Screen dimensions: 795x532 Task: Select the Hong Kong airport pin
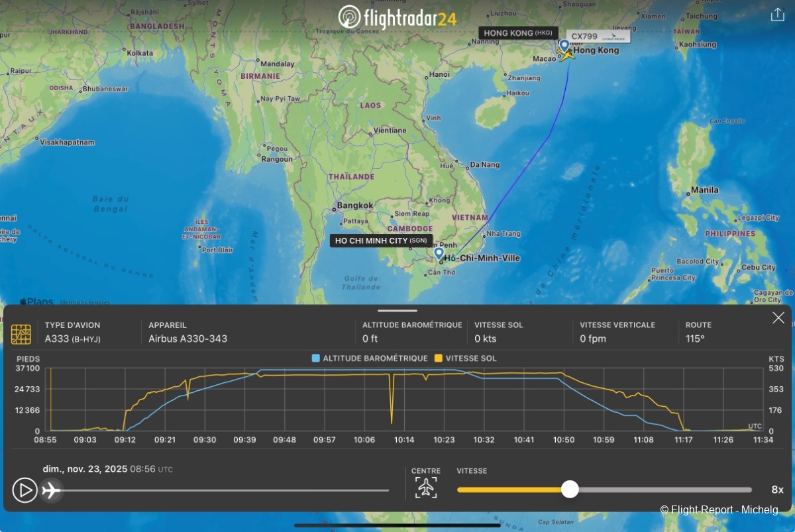click(564, 45)
